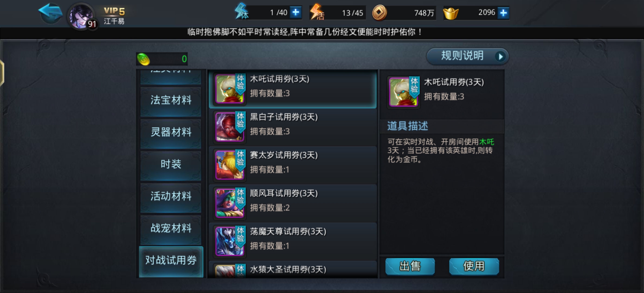Tap the blue back arrow icon
This screenshot has width=644, height=293.
tap(51, 13)
